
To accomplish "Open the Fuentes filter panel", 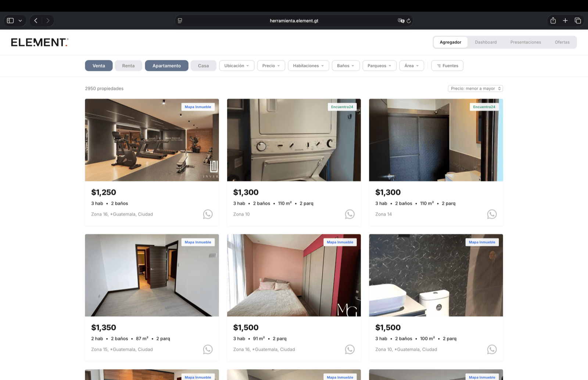I will point(447,65).
